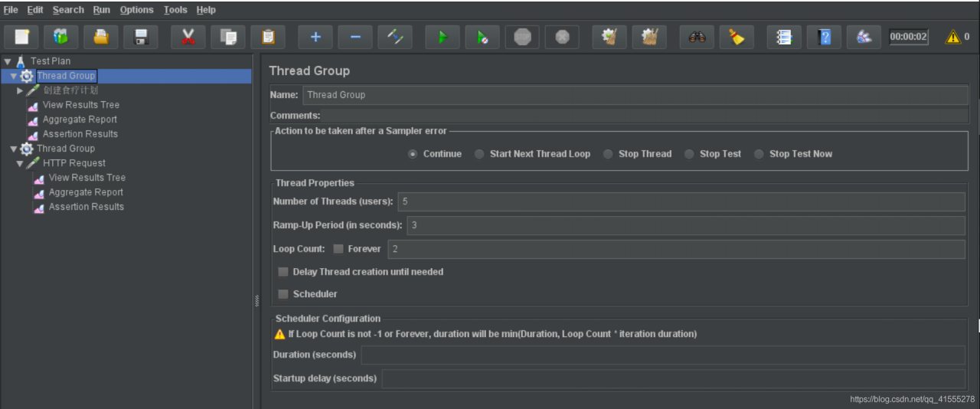The image size is (980, 409).
Task: Stop the test with stop icon
Action: (x=522, y=37)
